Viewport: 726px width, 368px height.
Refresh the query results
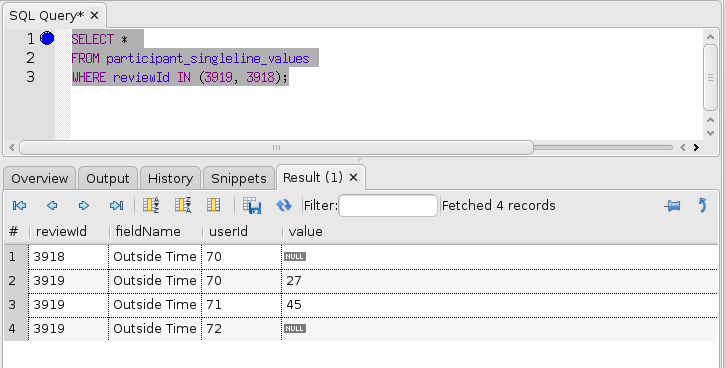click(284, 206)
